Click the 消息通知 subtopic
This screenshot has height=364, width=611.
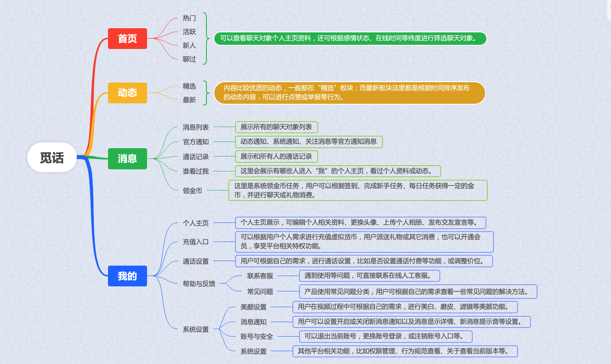click(x=253, y=322)
